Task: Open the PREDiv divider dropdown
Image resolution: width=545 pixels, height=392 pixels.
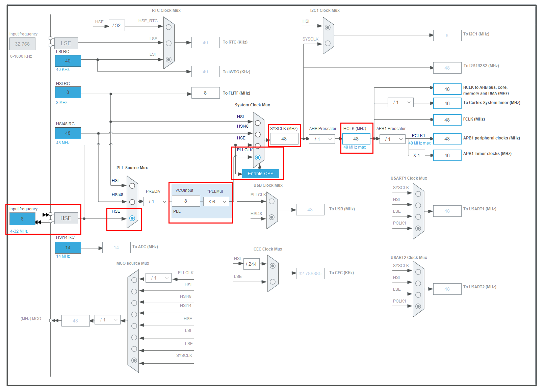Action: click(155, 202)
